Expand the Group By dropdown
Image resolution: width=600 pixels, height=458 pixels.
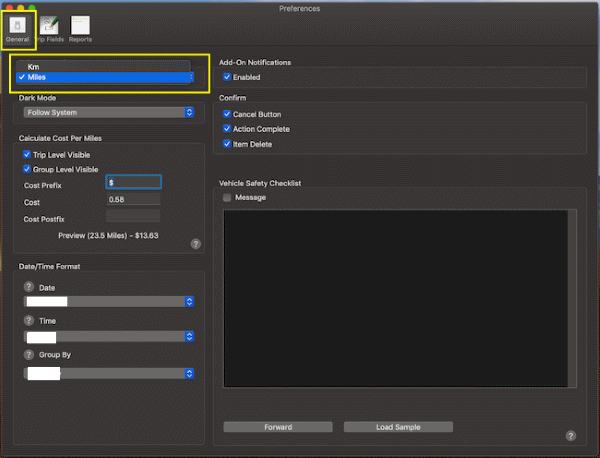click(x=106, y=373)
